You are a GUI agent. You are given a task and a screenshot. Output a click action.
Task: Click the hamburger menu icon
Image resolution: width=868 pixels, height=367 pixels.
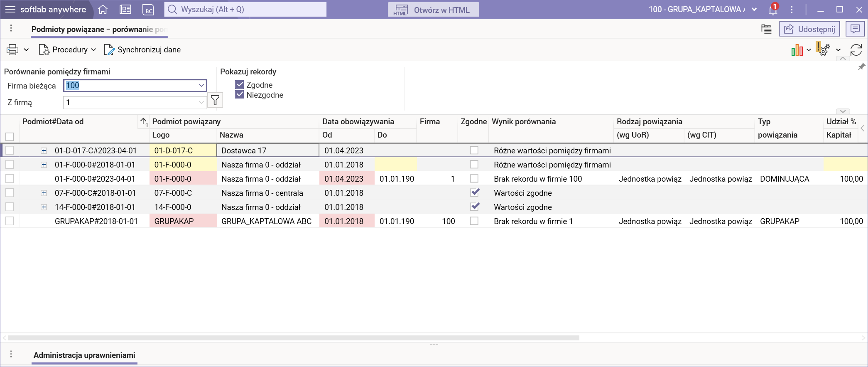pos(10,10)
